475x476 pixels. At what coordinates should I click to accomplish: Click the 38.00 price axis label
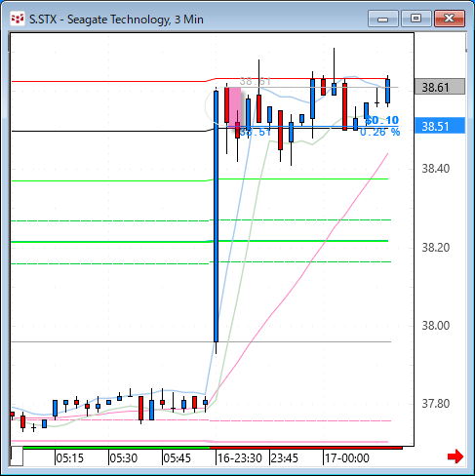(x=436, y=326)
